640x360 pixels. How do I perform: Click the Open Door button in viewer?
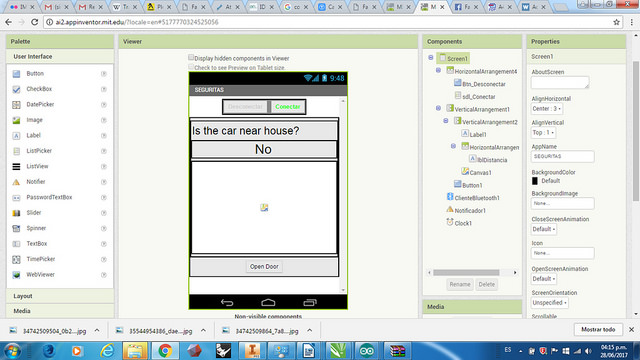click(264, 267)
